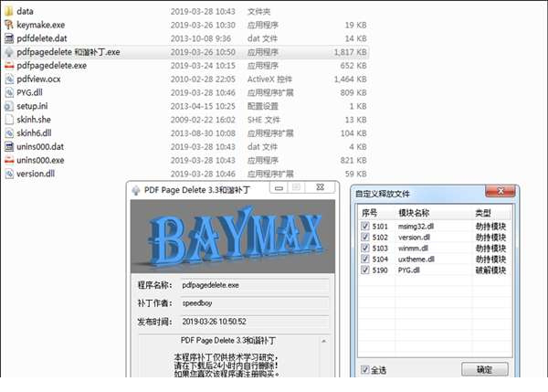
Task: Toggle the 全选 select-all checkbox
Action: click(x=364, y=370)
